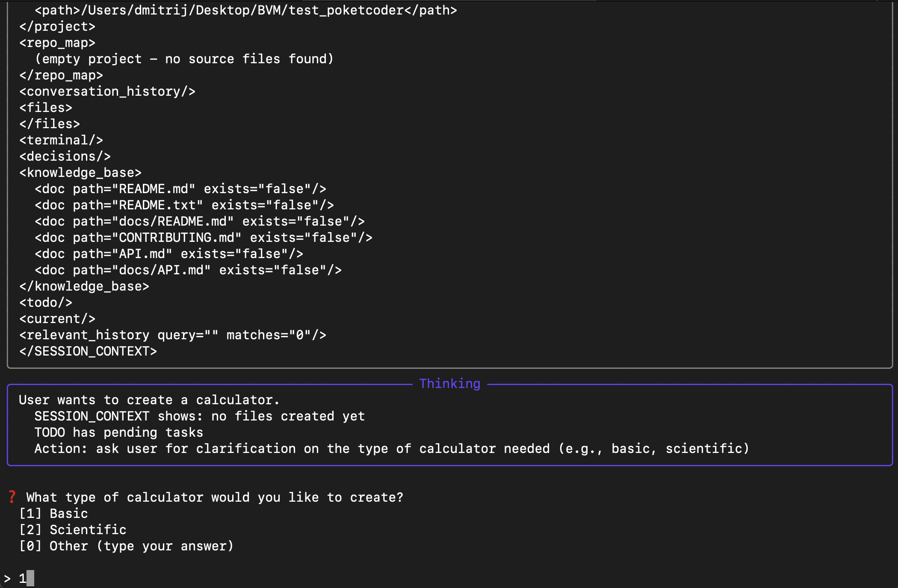Click the knowledge_base opening tag
This screenshot has height=588, width=898.
(x=80, y=172)
